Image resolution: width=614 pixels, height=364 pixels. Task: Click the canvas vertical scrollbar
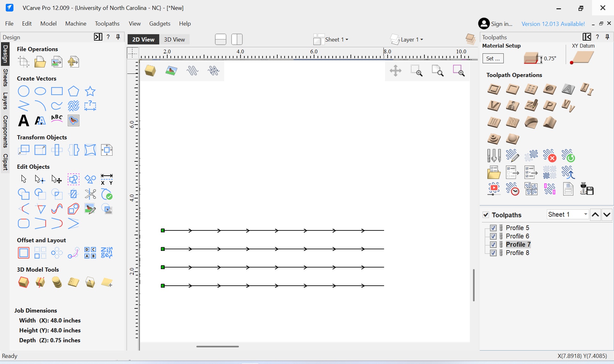[x=474, y=285]
